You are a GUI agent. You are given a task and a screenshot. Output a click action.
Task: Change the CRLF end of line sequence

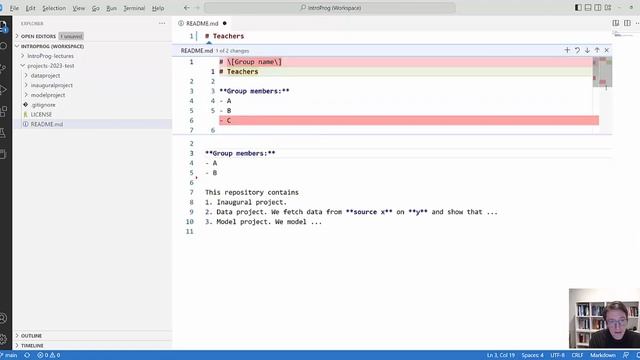pos(577,355)
